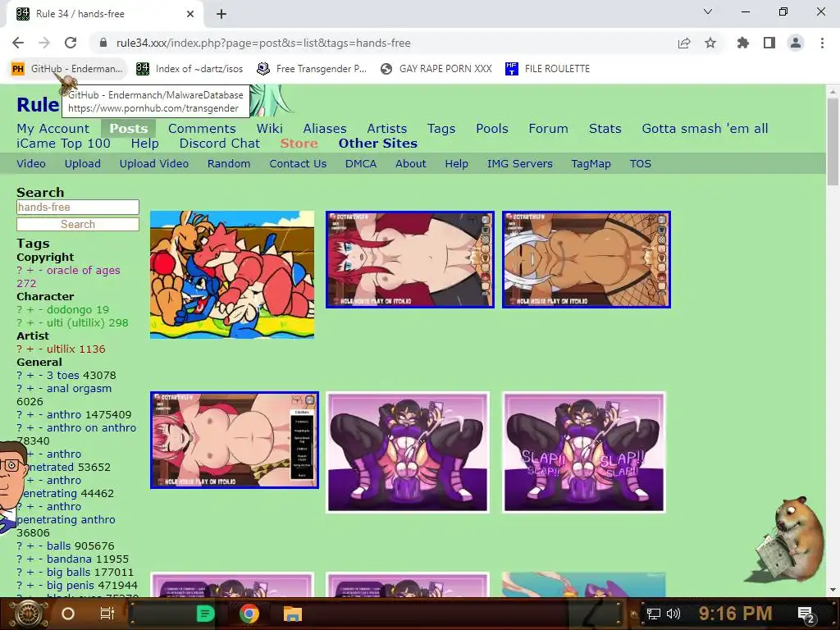
Task: Open the notification center icon
Action: [806, 614]
